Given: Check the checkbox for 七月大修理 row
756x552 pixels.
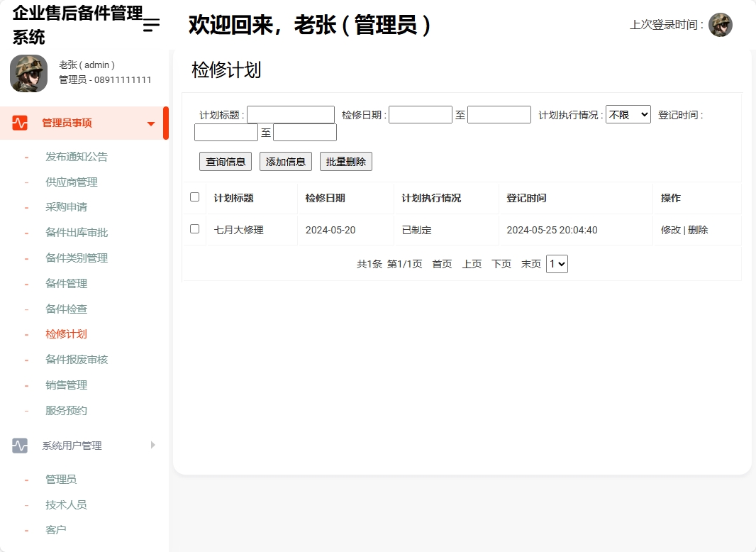Looking at the screenshot, I should point(194,230).
